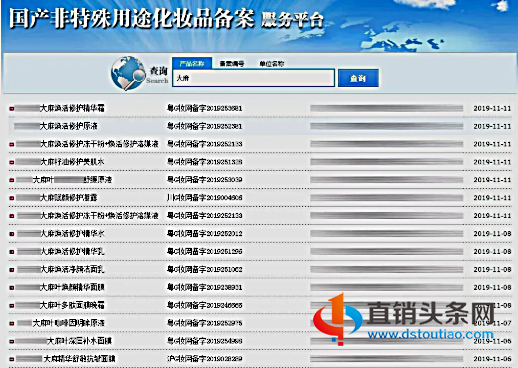Click the blue 查询 button
Screen dimensions: 518x368
point(358,78)
